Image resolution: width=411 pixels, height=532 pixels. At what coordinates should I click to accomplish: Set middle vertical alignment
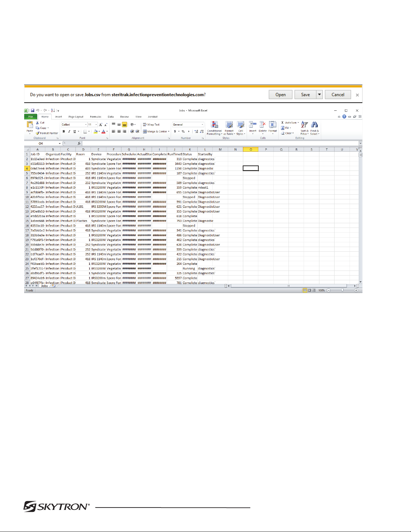[119, 125]
